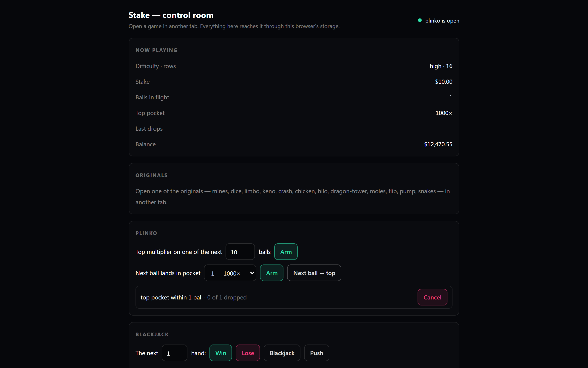The height and width of the screenshot is (368, 588).
Task: Click the Balance value $12,470.55
Action: (438, 144)
